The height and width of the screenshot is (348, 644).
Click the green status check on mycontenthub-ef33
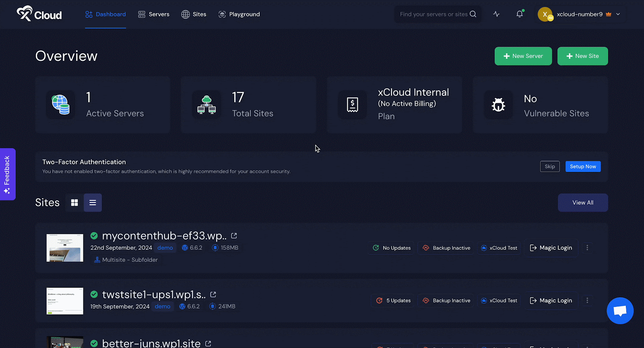[94, 236]
